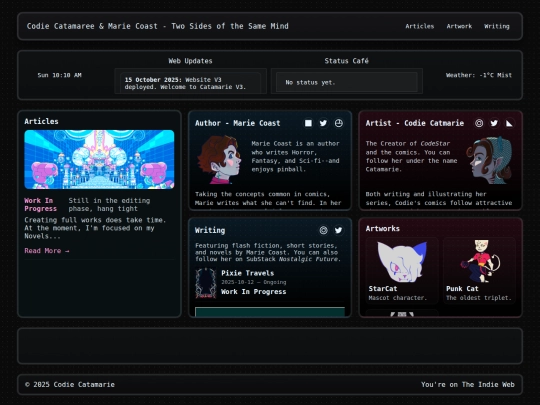Screen dimensions: 540x405
Task: Click the Articles panel heading
Action: (41, 121)
